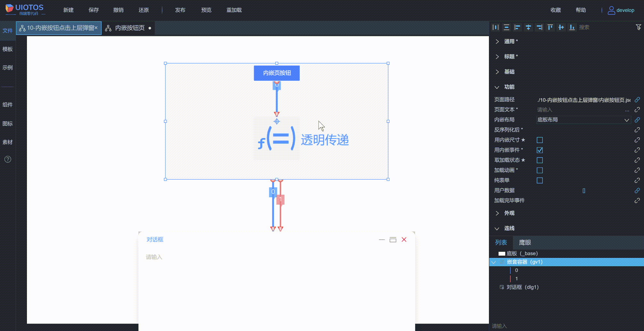Enable the 用内嵌尺寸 checkbox
The width and height of the screenshot is (644, 331).
click(540, 140)
